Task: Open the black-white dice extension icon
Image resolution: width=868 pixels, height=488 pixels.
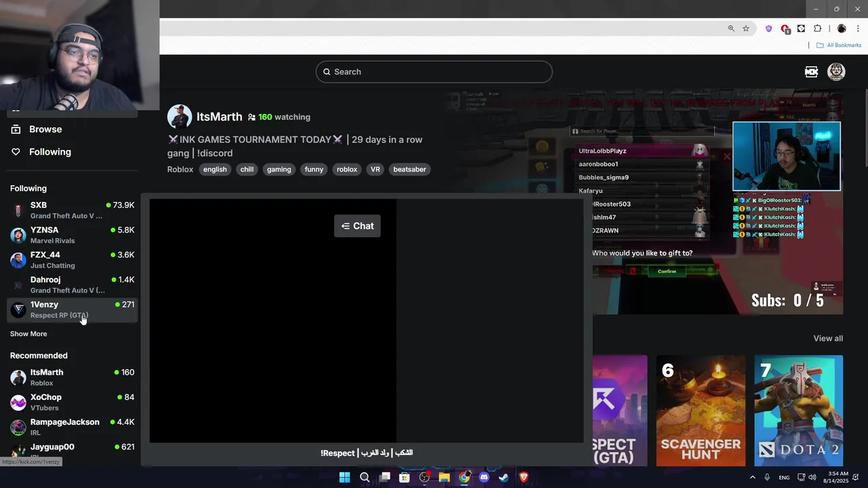Action: (x=801, y=28)
